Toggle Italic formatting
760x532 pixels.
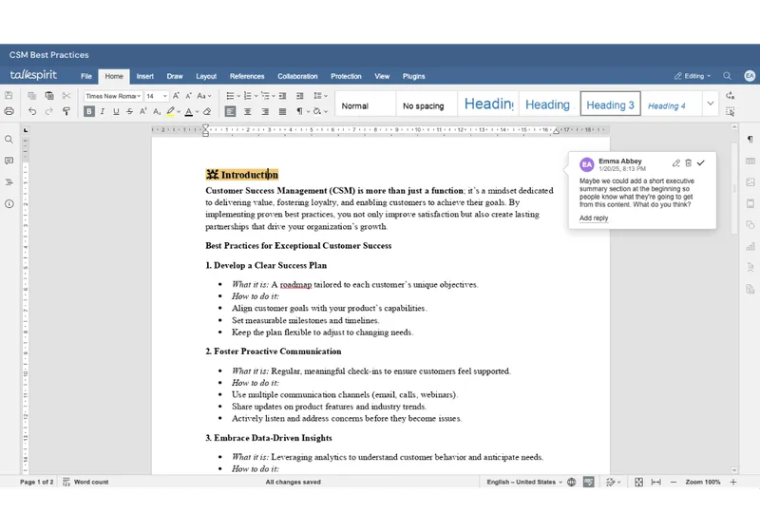103,111
